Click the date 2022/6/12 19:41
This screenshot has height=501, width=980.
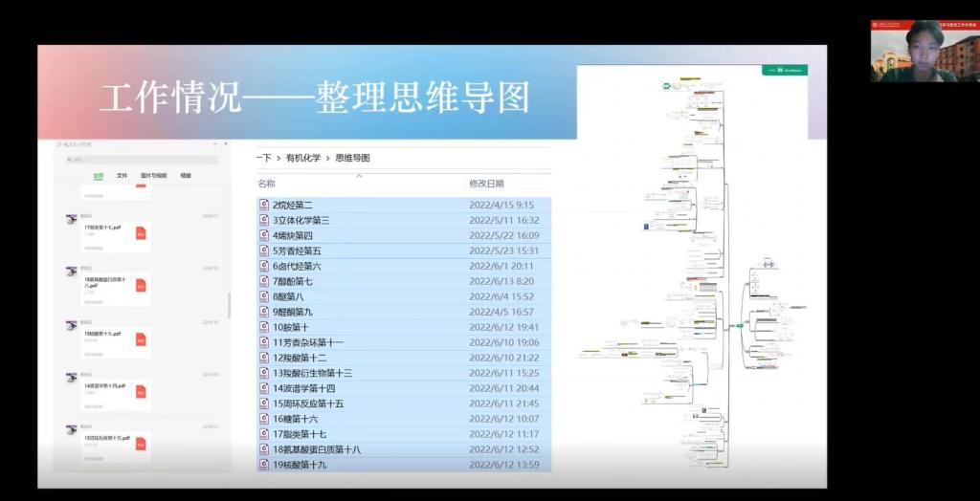point(503,327)
